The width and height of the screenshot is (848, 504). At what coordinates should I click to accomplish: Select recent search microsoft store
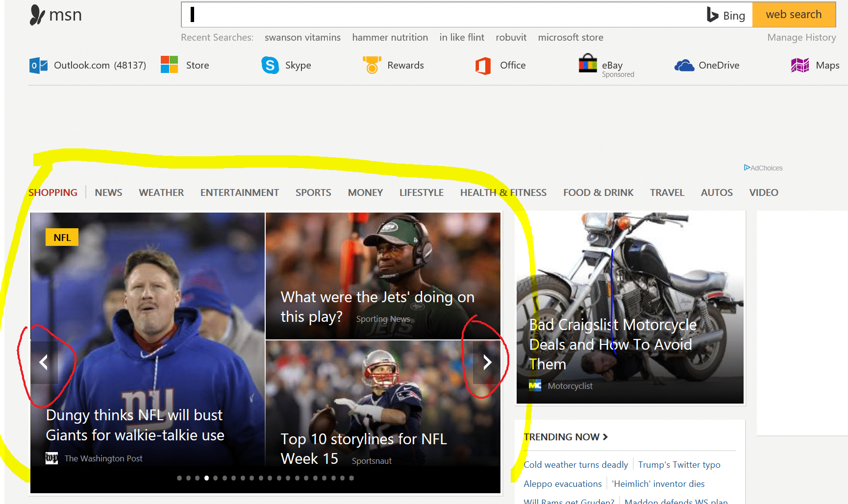pyautogui.click(x=571, y=37)
